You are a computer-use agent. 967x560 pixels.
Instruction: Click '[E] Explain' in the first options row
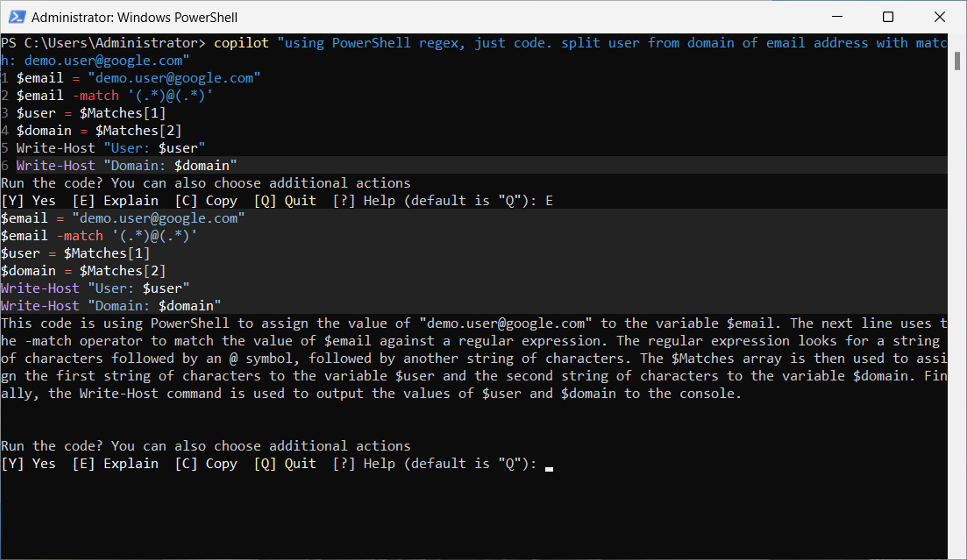pyautogui.click(x=115, y=201)
